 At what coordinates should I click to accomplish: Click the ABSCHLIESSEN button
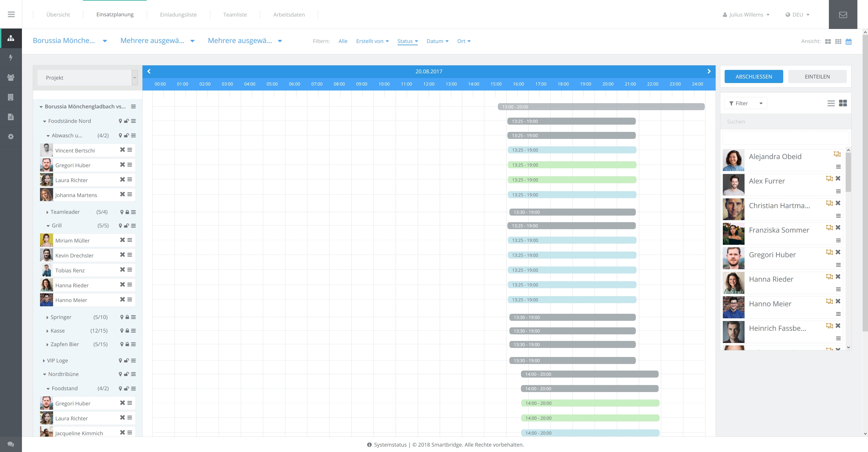tap(753, 76)
